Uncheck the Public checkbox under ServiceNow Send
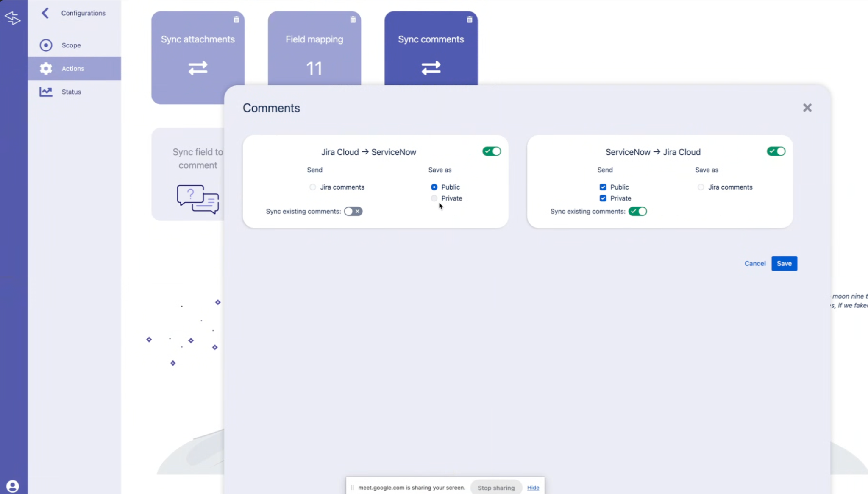This screenshot has height=494, width=868. point(603,187)
